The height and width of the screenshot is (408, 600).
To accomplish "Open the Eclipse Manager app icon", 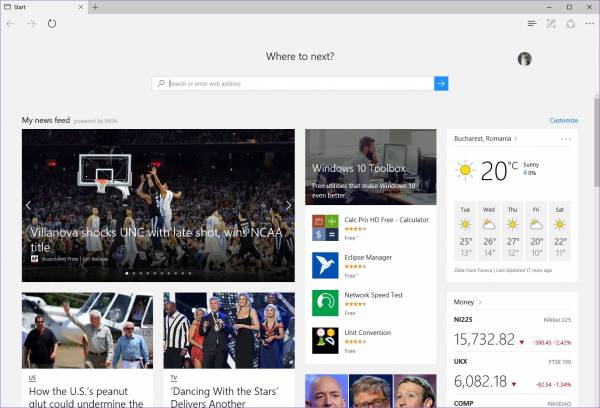I will tap(325, 265).
